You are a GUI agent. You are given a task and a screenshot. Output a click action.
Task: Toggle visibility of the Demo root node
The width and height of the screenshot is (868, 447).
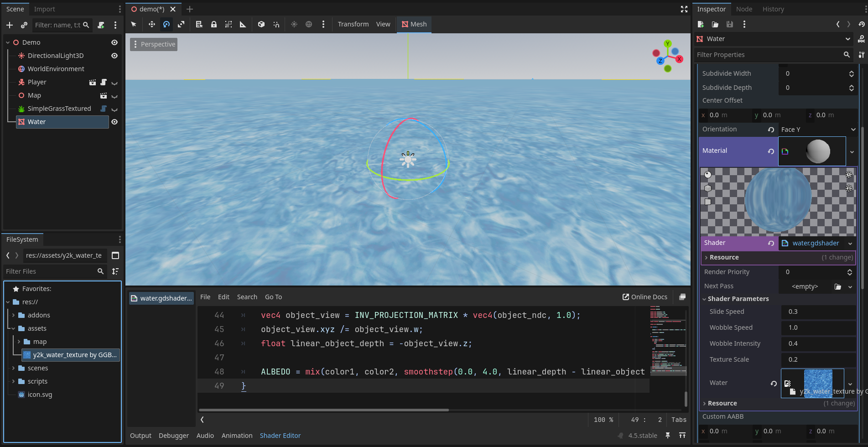pos(114,42)
